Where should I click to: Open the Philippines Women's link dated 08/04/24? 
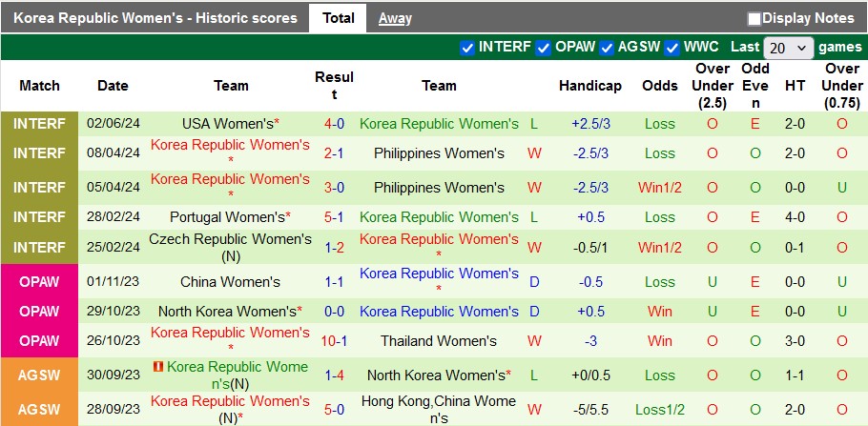[x=439, y=153]
